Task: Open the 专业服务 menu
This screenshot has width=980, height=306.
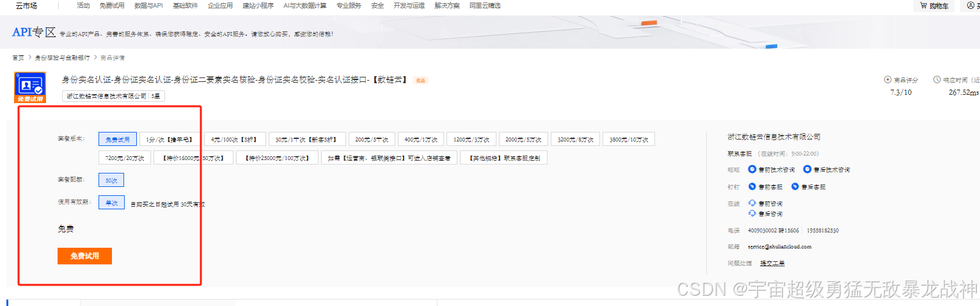Action: pos(349,6)
